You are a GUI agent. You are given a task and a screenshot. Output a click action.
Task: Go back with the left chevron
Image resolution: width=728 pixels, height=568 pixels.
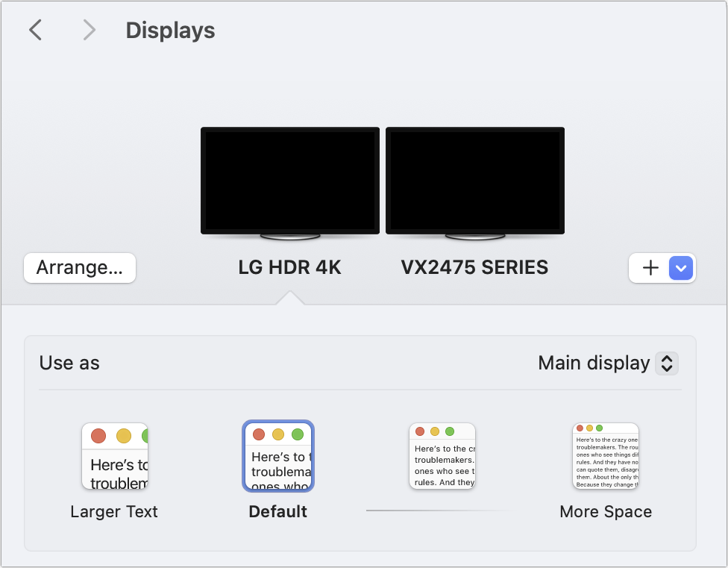pyautogui.click(x=35, y=30)
